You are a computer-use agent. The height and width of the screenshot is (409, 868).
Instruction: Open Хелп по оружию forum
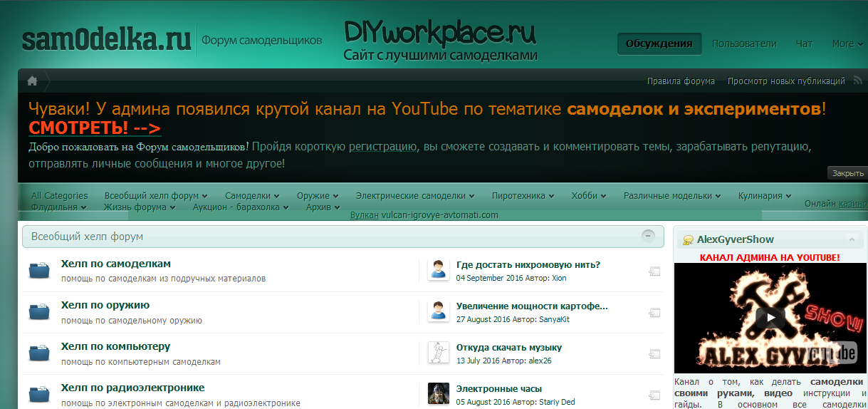point(105,305)
